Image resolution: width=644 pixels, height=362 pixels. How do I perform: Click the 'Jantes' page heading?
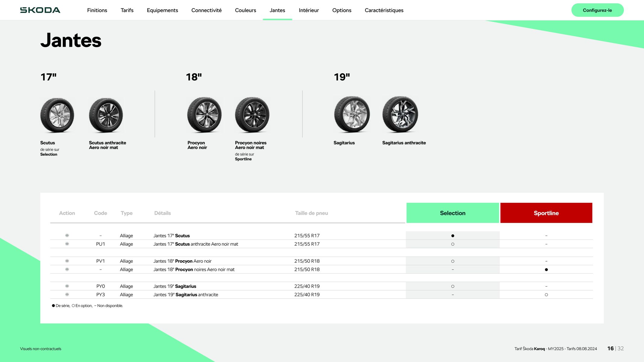[71, 40]
